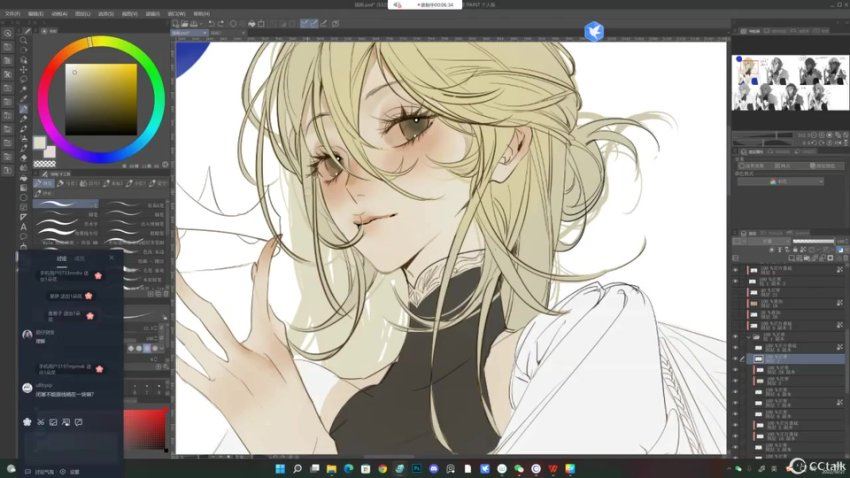Open the 视图(V) View menu
This screenshot has height=478, width=850.
tap(130, 14)
